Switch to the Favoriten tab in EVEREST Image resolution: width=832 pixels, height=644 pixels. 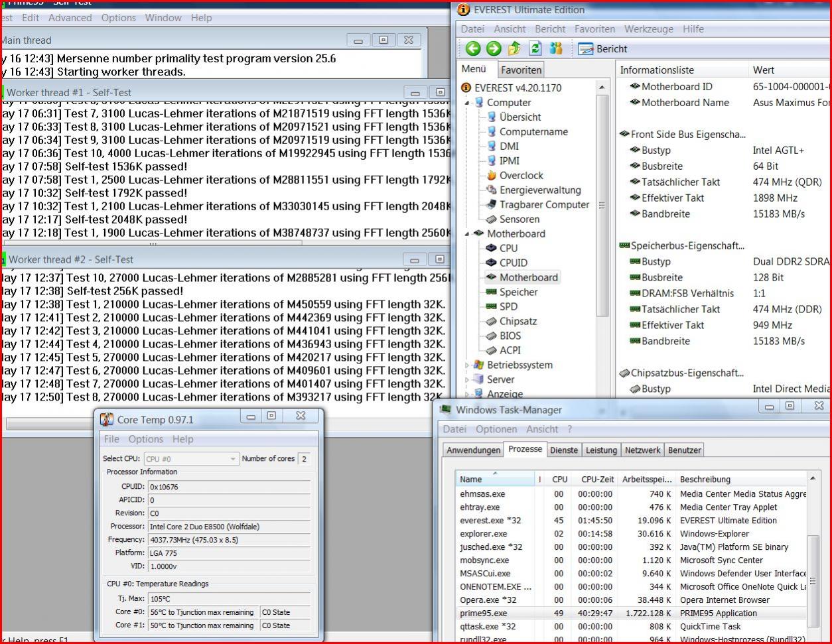(x=521, y=70)
